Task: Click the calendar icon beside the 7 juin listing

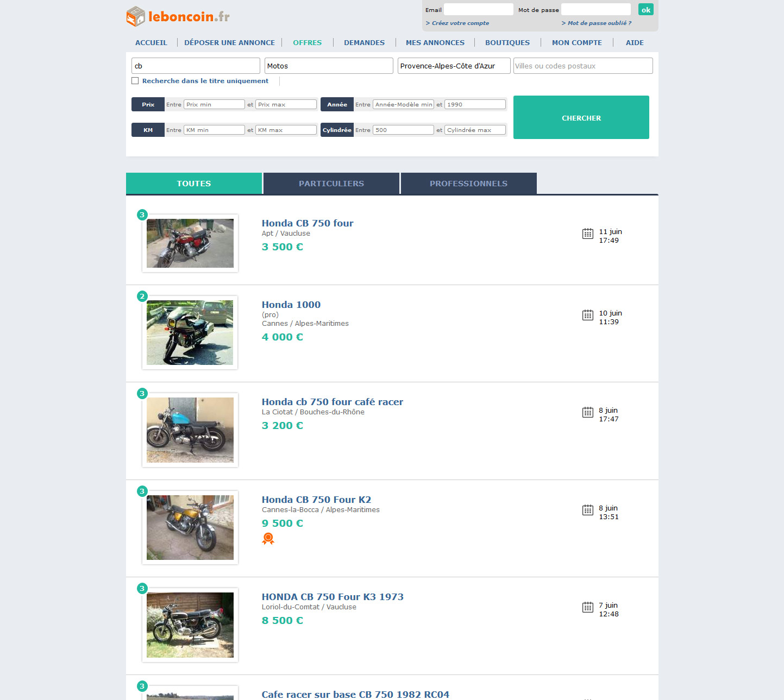Action: tap(587, 607)
